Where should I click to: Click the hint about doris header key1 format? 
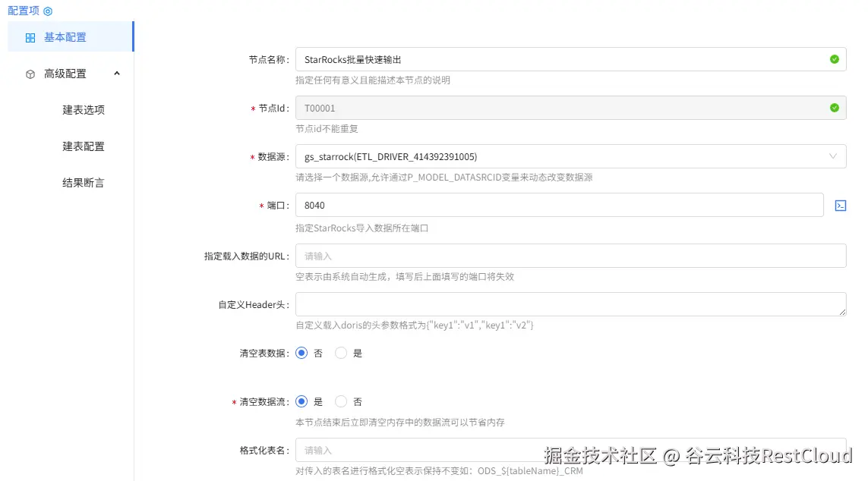[x=415, y=325]
